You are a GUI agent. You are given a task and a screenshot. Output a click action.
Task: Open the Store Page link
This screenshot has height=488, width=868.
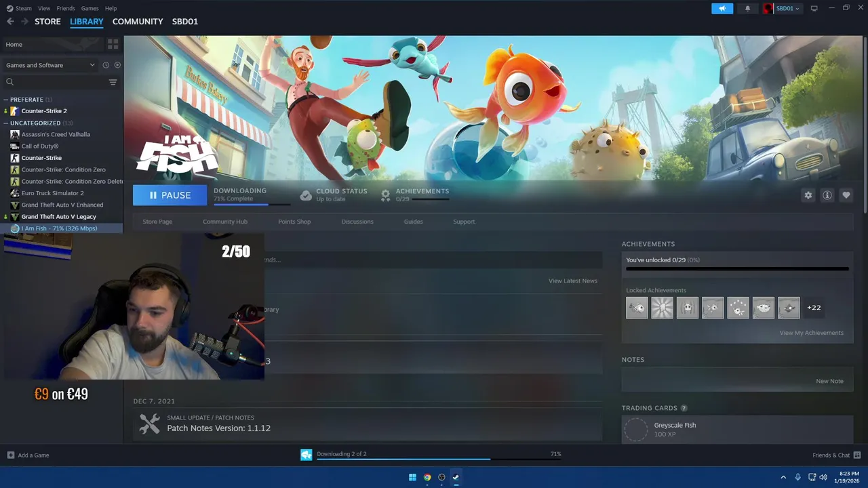157,222
